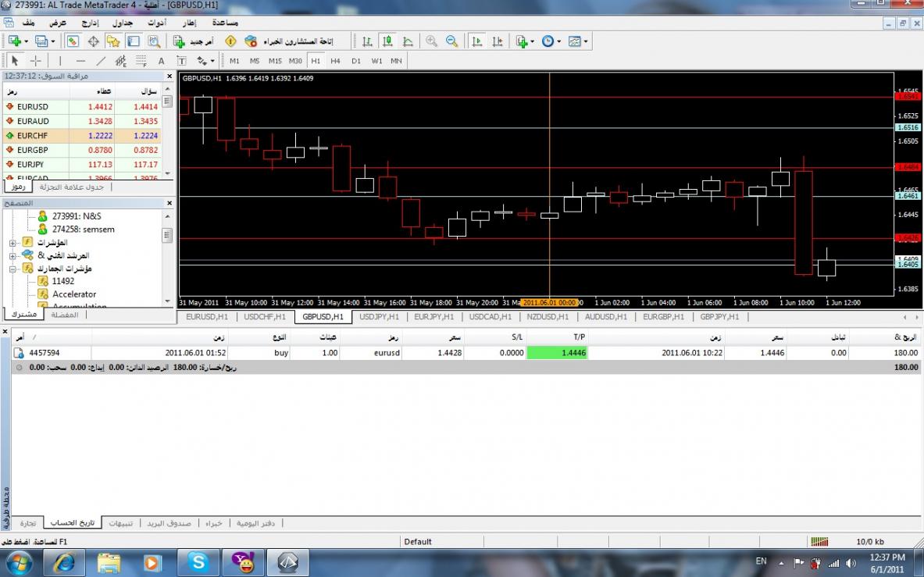Toggle the chart auto scroll button
924x577 pixels.
coord(476,41)
